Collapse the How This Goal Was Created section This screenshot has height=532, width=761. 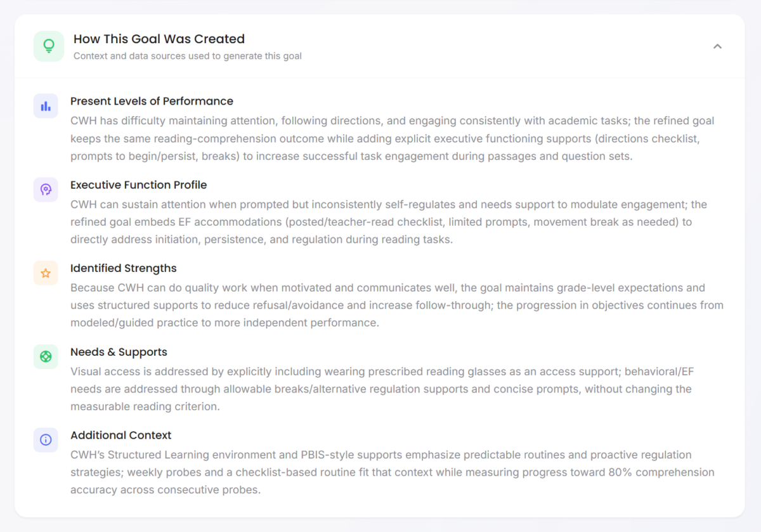pos(717,46)
